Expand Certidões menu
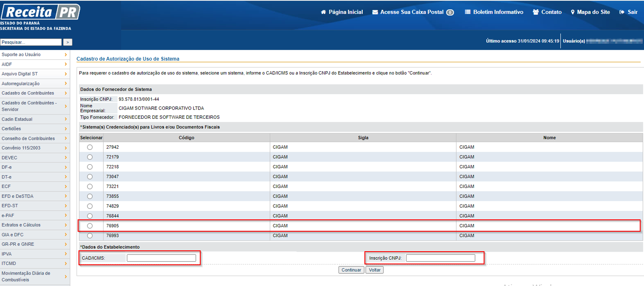644x286 pixels. click(35, 129)
